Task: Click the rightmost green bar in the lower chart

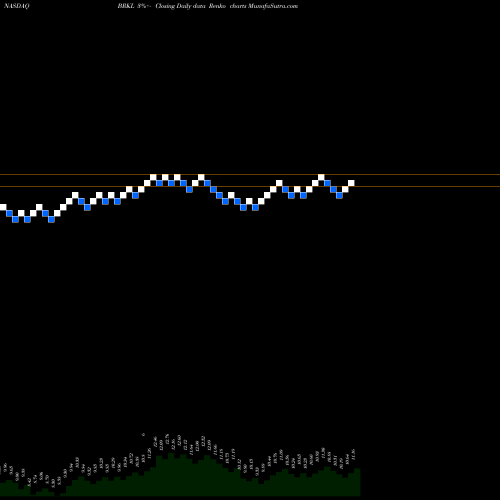Action: 357,482
